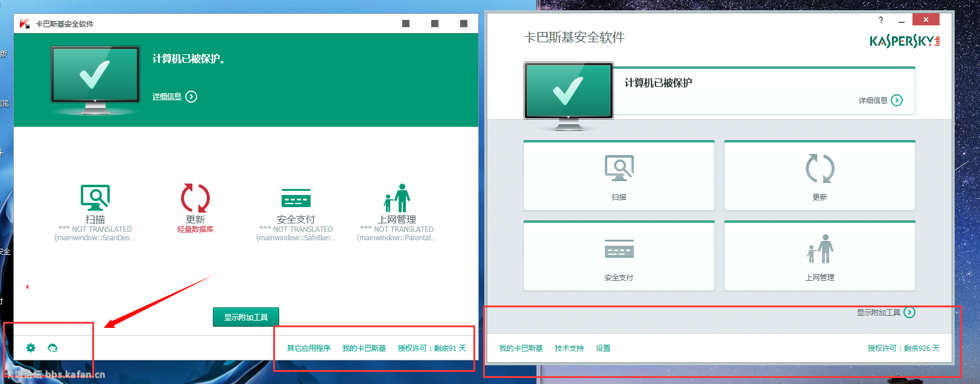Viewport: 980px width, 384px height.
Task: Open settings gear icon at bottom left
Action: (x=31, y=348)
